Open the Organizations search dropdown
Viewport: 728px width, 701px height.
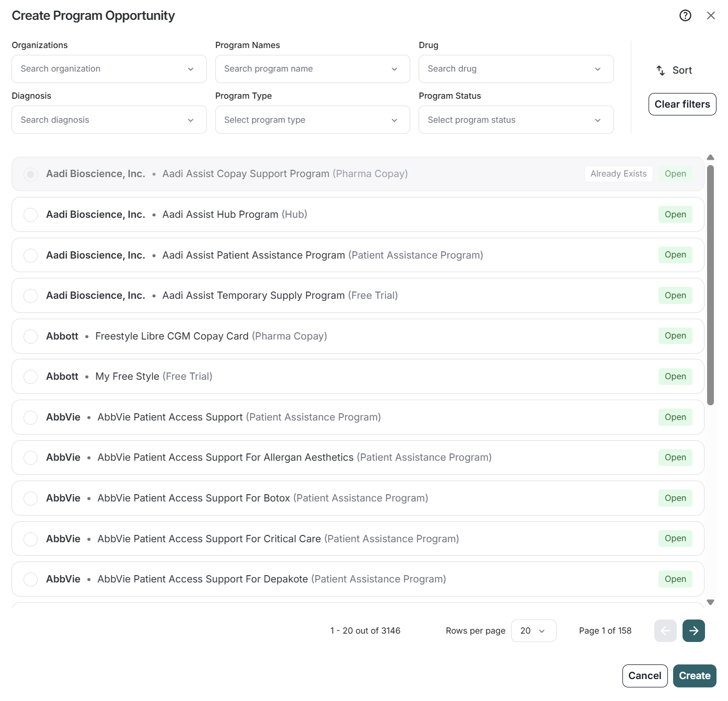(x=109, y=69)
